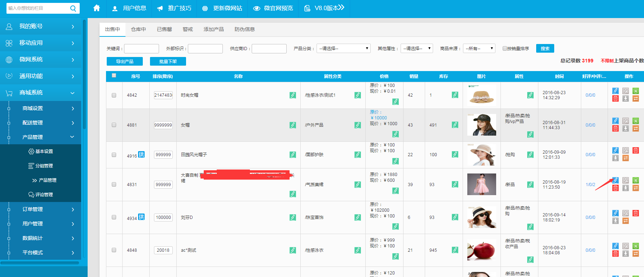644x277 pixels.
Task: Open the 产品分类 dropdown
Action: [x=343, y=48]
